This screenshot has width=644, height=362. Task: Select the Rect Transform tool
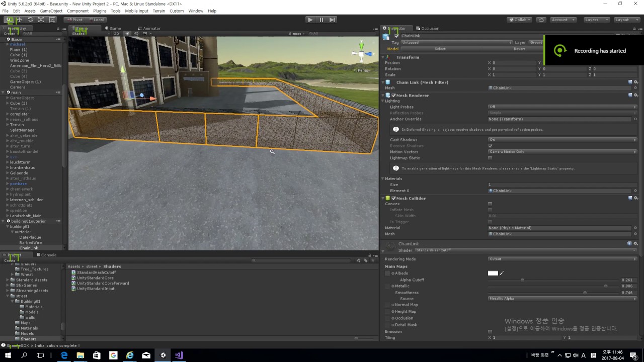point(51,19)
